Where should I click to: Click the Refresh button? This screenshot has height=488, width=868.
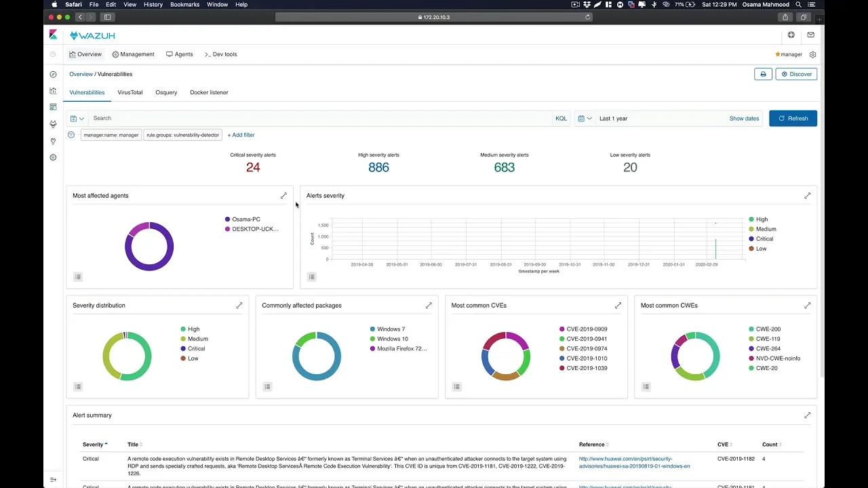tap(793, 118)
